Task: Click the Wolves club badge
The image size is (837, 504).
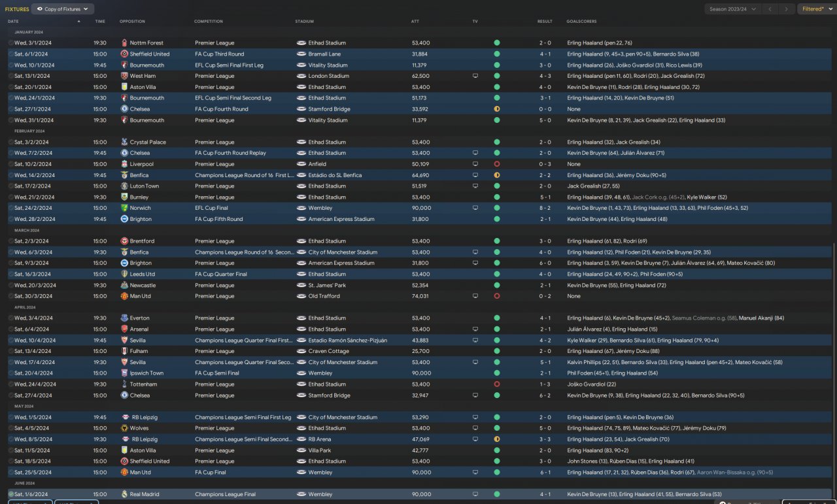Action: 124,428
